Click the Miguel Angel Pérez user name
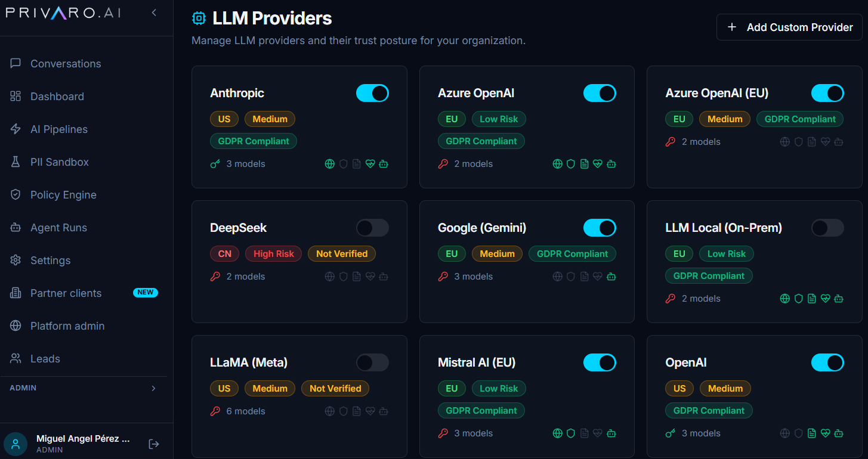This screenshot has width=868, height=459. [x=83, y=439]
